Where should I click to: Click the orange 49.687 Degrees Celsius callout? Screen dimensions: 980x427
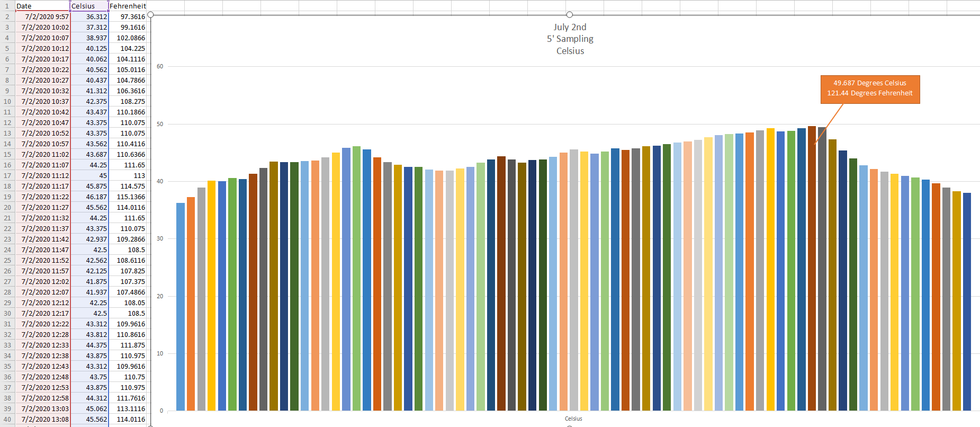pyautogui.click(x=870, y=88)
